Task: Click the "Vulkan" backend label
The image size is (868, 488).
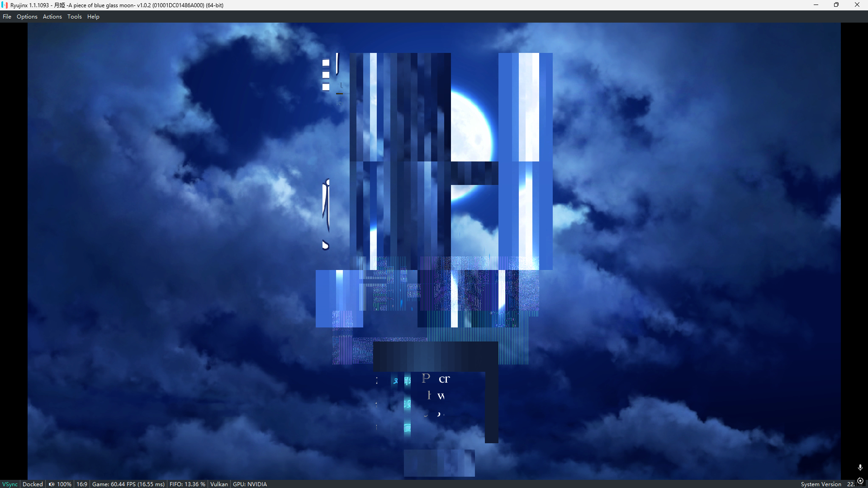Action: (219, 484)
